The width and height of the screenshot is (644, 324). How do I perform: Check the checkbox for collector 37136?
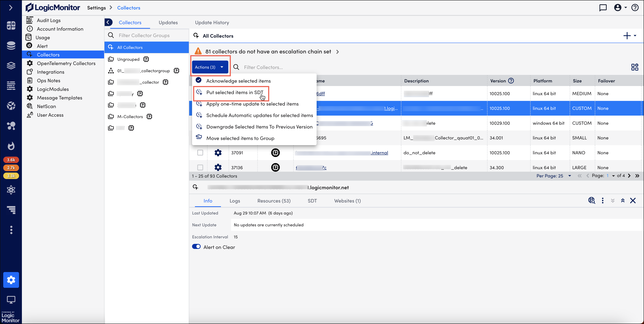[x=200, y=167]
